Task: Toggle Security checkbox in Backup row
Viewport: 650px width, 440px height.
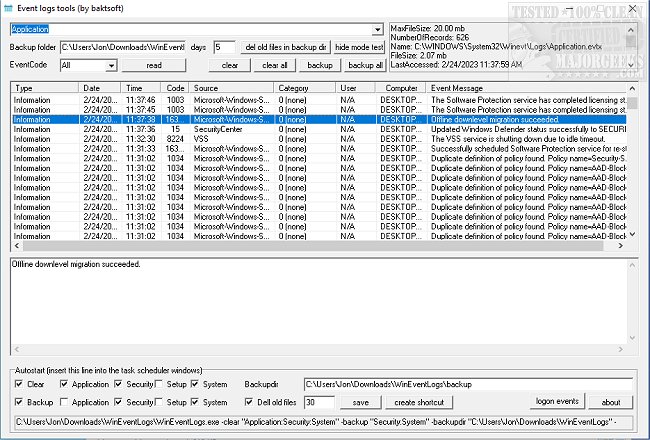Action: coord(118,402)
